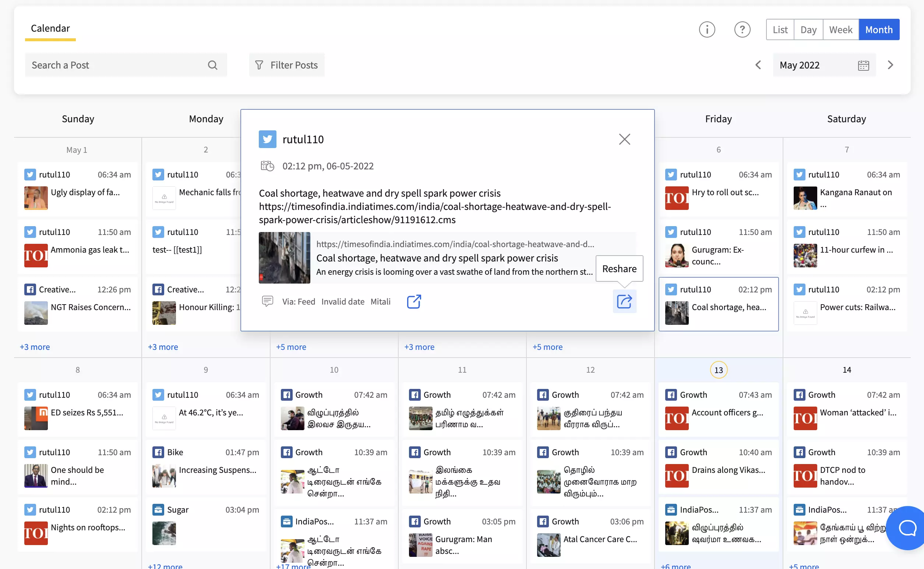Expand +3 more on Sunday May 1

click(35, 347)
